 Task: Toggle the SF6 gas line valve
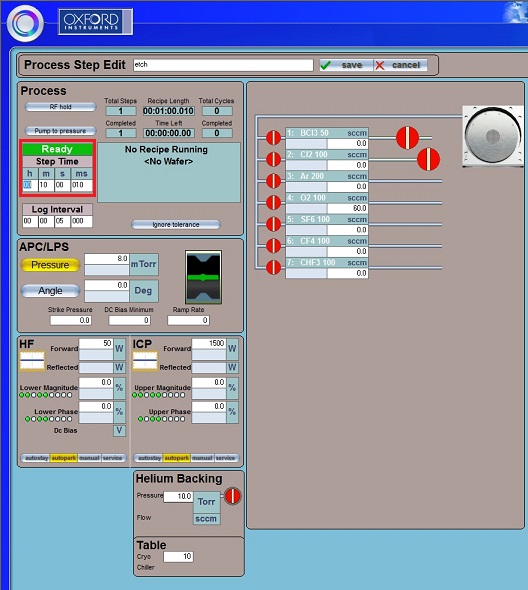(x=274, y=224)
